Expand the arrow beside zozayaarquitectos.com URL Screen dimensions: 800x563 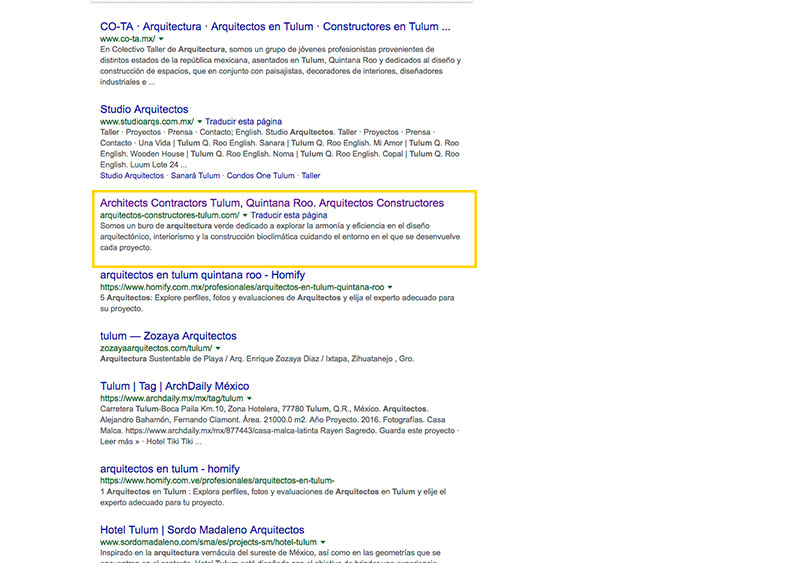pyautogui.click(x=218, y=348)
